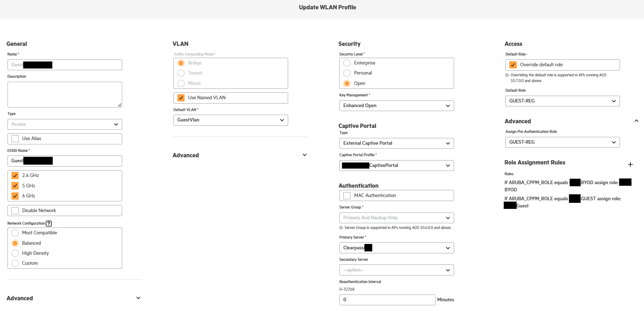The image size is (644, 311).
Task: Uncheck the 2.4 GHz band
Action: 15,176
